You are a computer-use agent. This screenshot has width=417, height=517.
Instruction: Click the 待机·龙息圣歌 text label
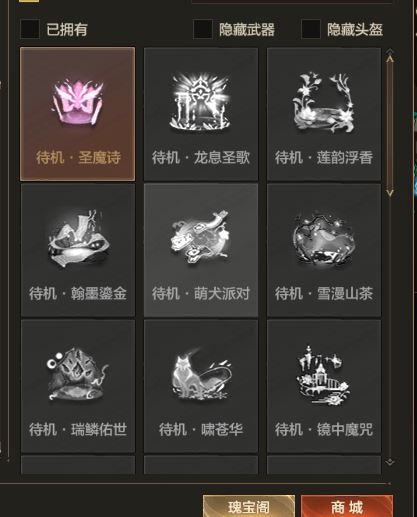tap(201, 157)
